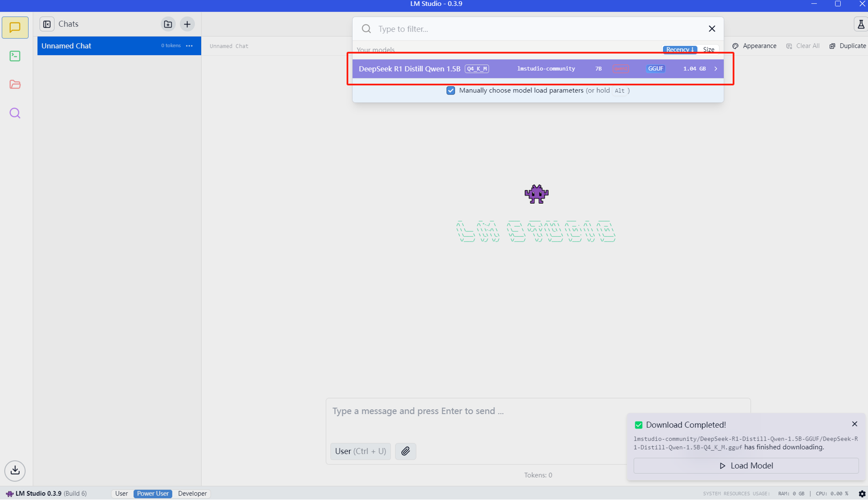Screen dimensions: 868x500
Task: Start a new chat with plus icon
Action: point(187,24)
